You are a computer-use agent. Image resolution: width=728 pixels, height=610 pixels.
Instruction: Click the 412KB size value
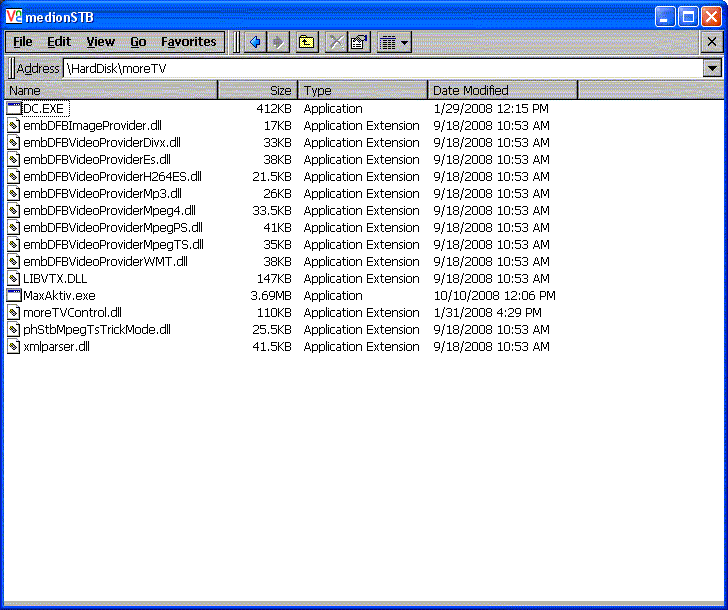274,109
